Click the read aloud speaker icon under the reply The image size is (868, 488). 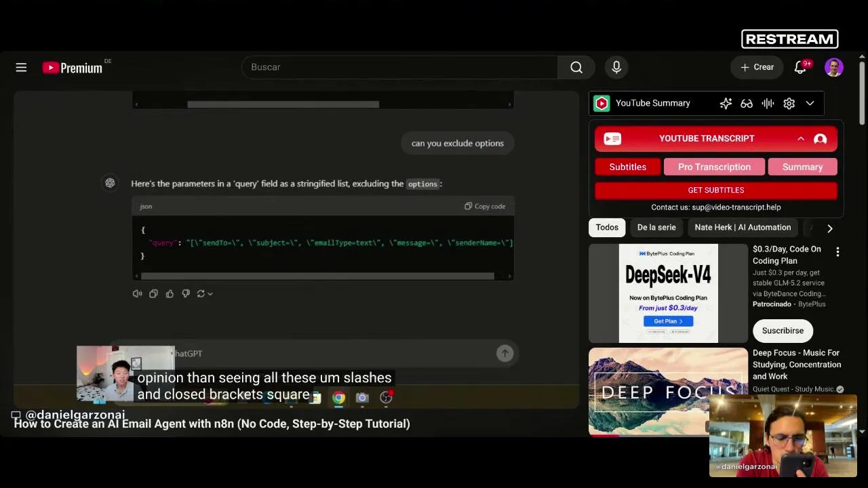137,293
